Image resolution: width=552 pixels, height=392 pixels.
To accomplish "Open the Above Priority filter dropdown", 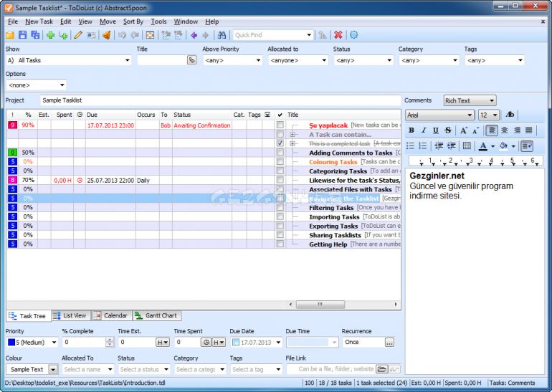I will point(258,60).
